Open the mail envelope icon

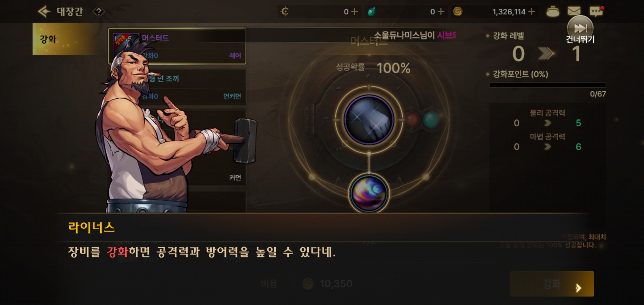[574, 12]
